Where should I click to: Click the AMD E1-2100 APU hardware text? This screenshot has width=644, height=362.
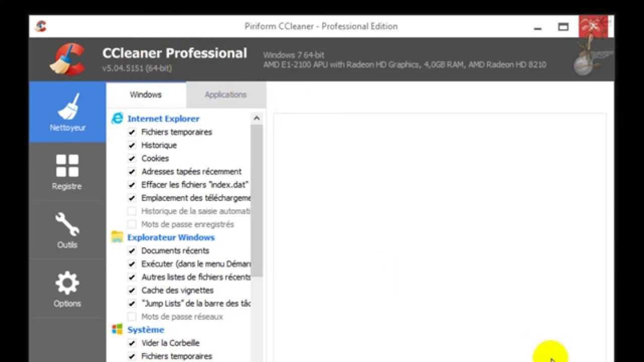coord(405,64)
